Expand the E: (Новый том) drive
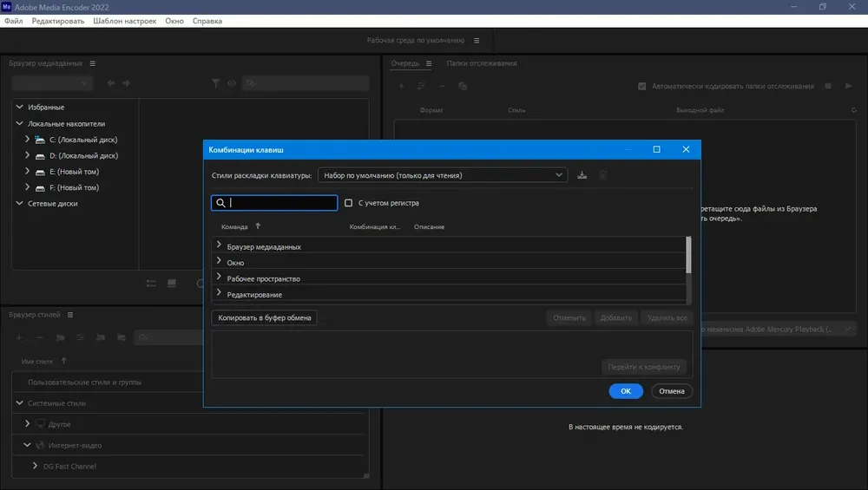This screenshot has height=490, width=868. (x=27, y=172)
